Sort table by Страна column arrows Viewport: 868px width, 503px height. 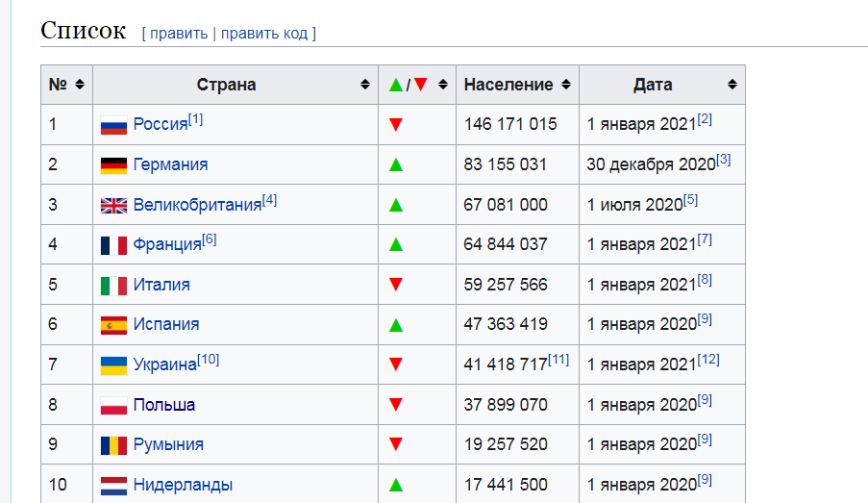click(x=365, y=85)
